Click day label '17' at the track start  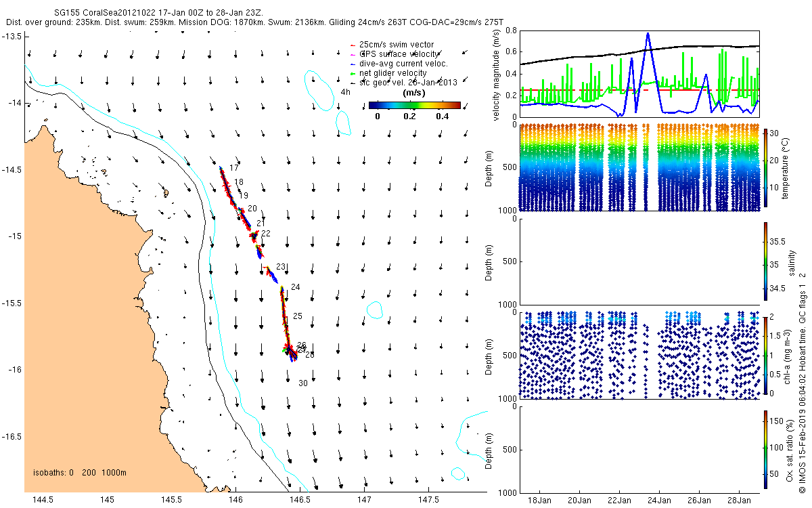[233, 167]
